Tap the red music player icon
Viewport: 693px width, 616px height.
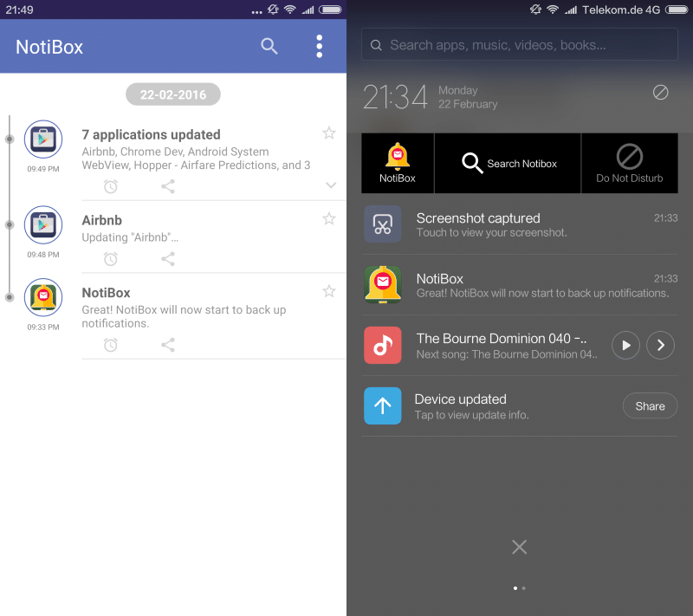tap(383, 345)
